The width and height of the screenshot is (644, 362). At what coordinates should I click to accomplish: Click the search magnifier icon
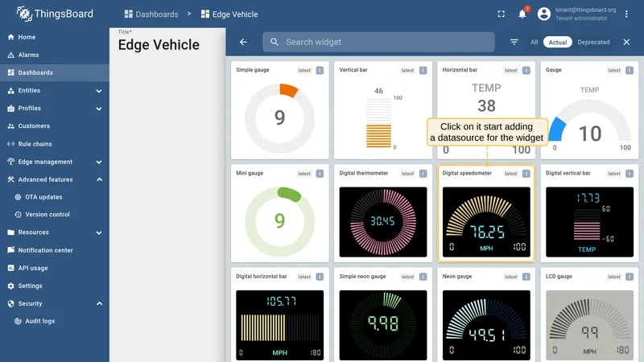275,42
